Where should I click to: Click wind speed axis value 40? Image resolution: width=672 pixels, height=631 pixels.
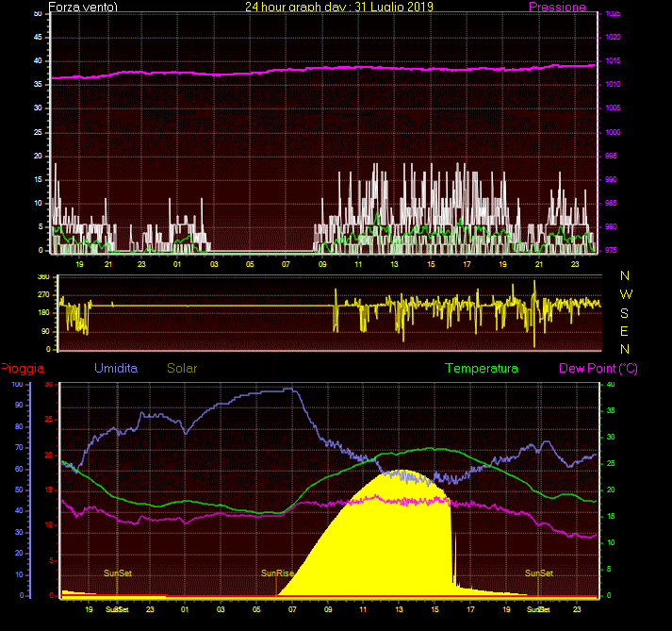[x=38, y=61]
